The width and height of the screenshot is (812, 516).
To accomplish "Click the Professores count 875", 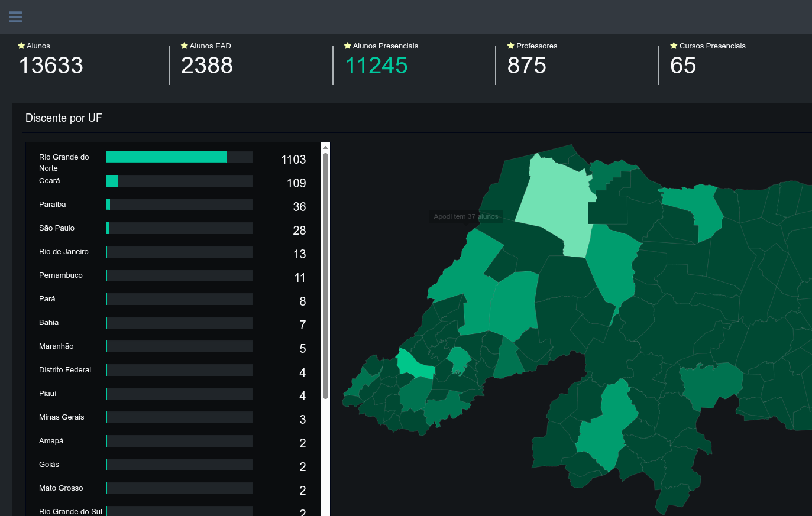I will [526, 66].
